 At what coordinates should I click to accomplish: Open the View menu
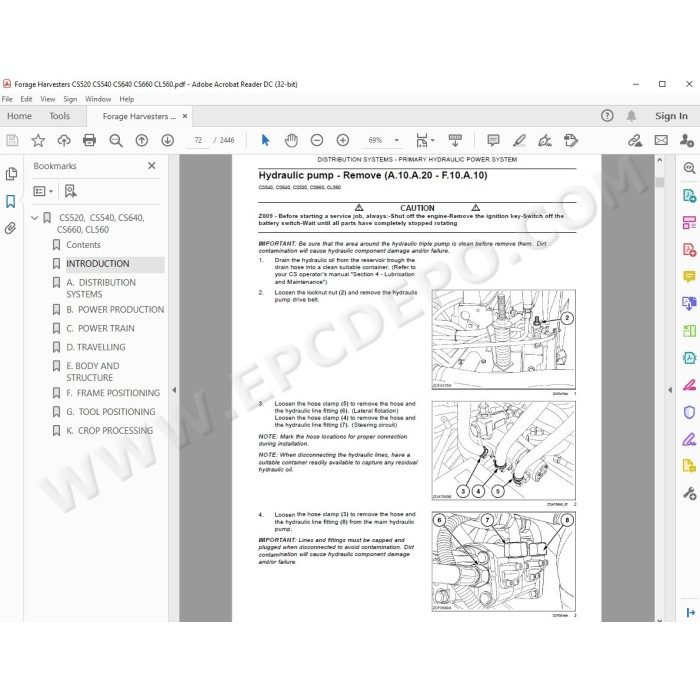click(48, 99)
